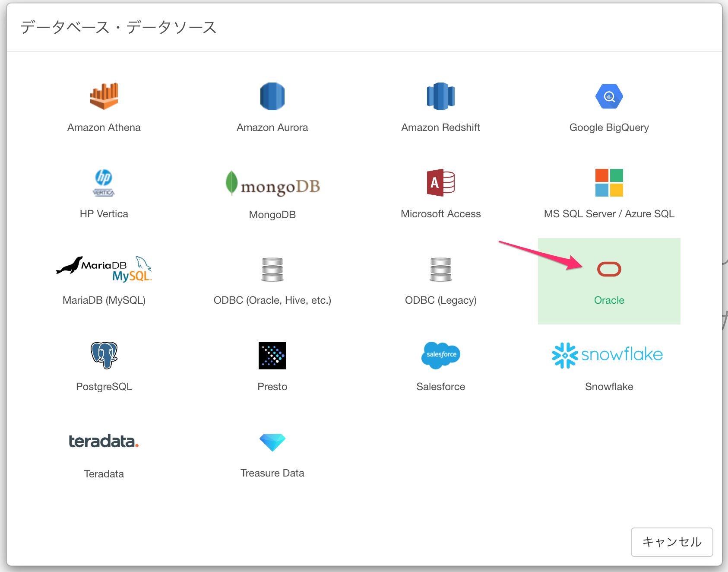Click MS SQL Server / Azure SQL text
This screenshot has width=728, height=572.
click(609, 214)
